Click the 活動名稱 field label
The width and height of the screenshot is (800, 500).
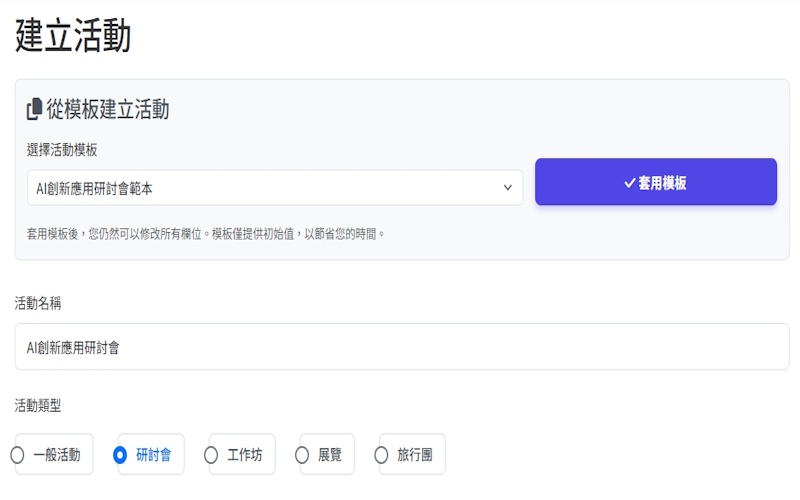click(38, 303)
